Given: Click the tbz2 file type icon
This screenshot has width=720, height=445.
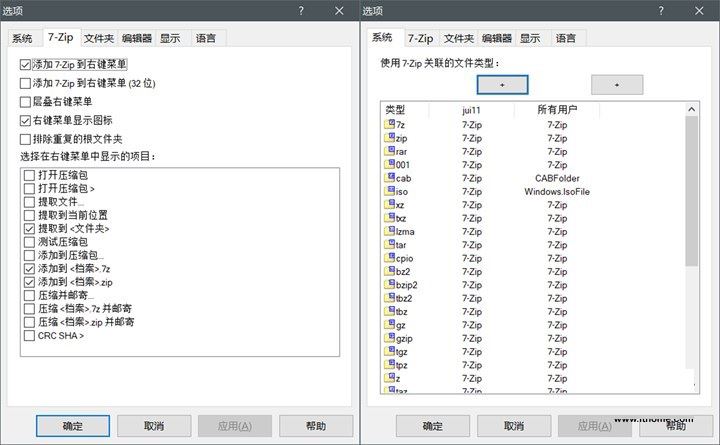Looking at the screenshot, I should [x=389, y=297].
